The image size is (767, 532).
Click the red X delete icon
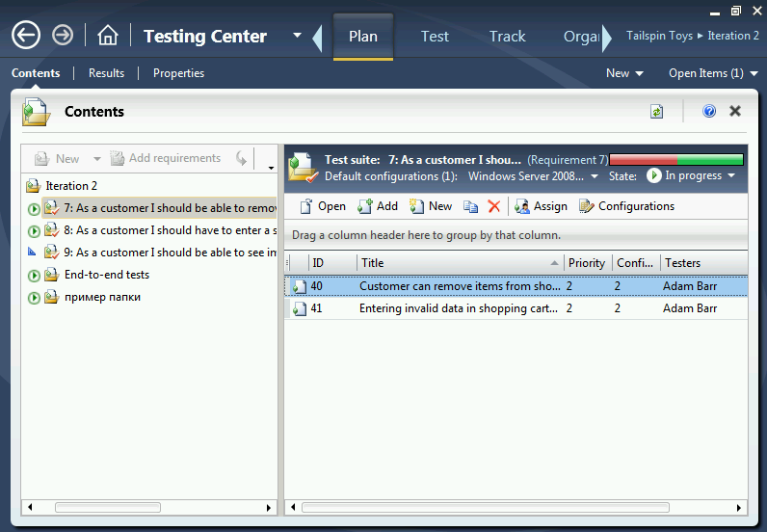pyautogui.click(x=494, y=206)
